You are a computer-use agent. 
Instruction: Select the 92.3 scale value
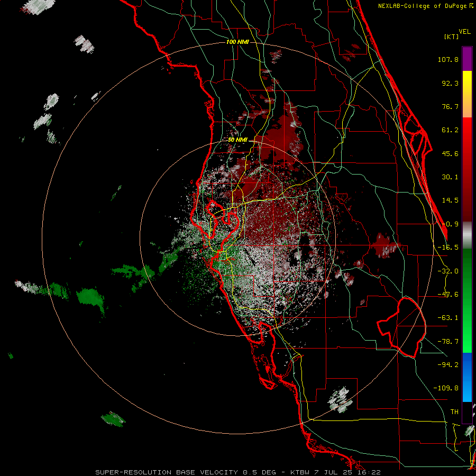pyautogui.click(x=450, y=83)
